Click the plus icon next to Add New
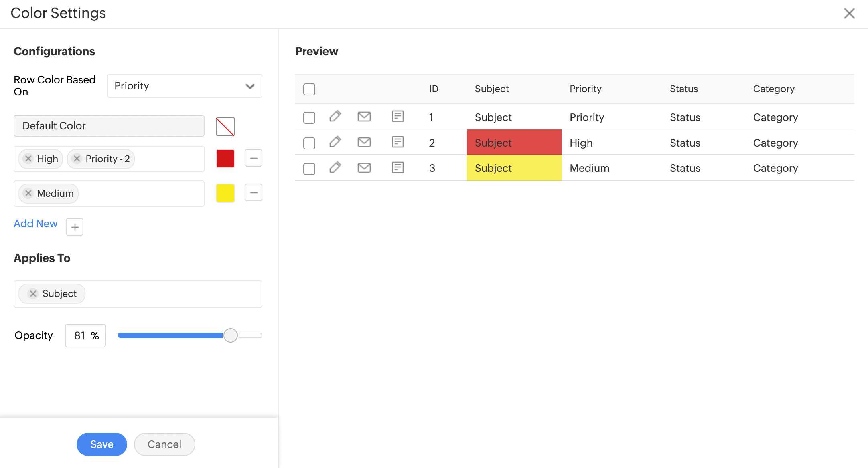Screen dimensions: 868x468 coord(75,227)
